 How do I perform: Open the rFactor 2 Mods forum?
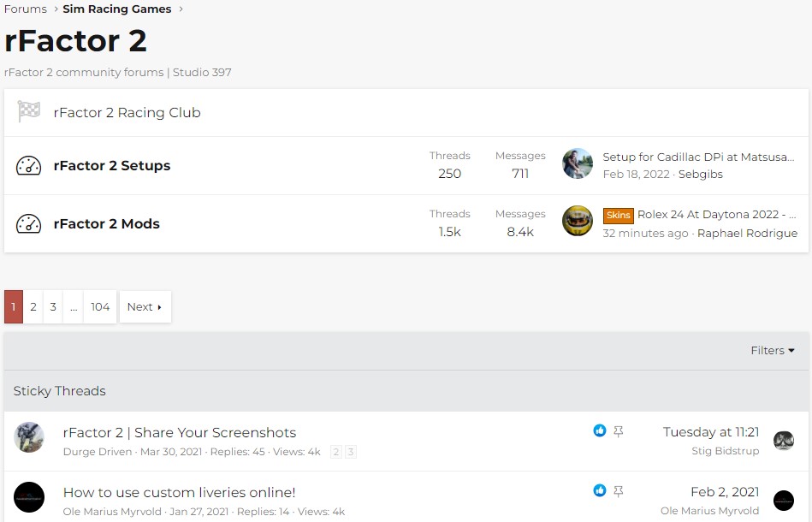107,223
